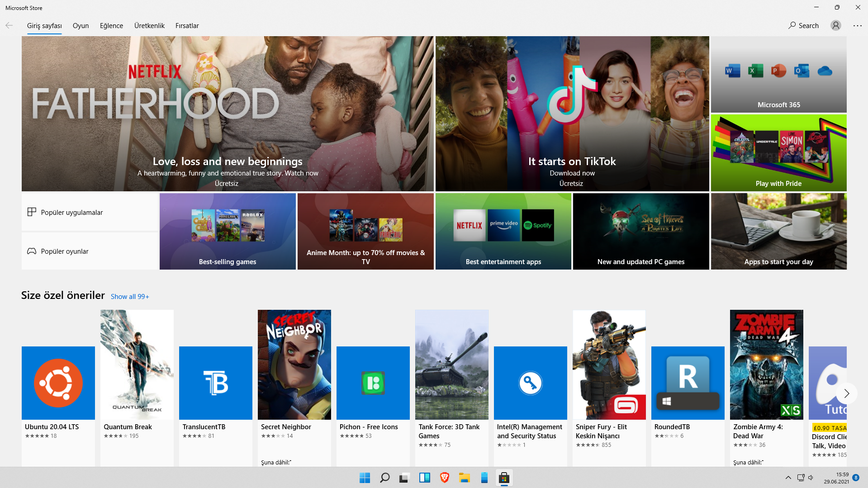868x488 pixels.
Task: Open the Ubuntu 20.04 LTS app icon
Action: (58, 383)
